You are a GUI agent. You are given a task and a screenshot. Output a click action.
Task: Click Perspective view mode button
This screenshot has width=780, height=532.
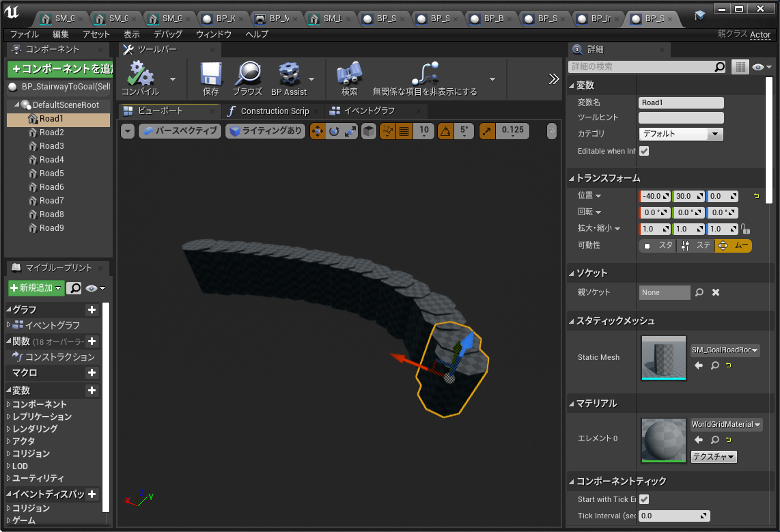(x=180, y=130)
